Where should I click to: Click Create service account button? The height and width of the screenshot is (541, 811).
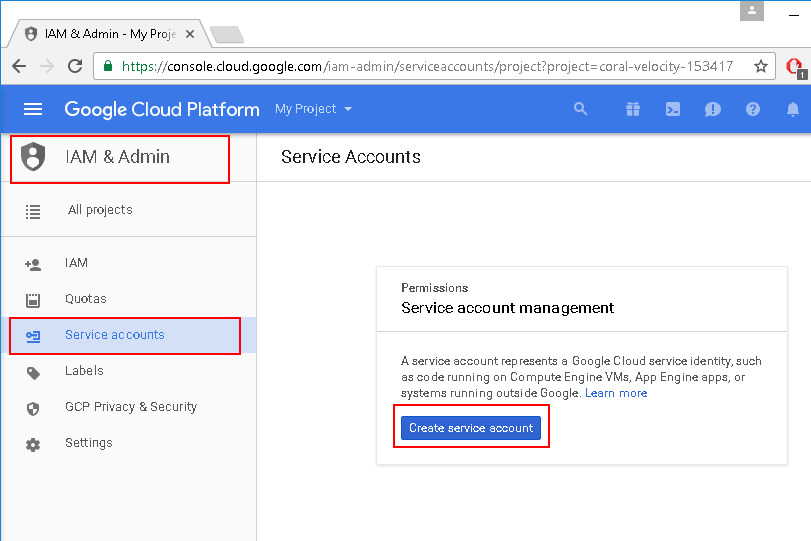coord(471,428)
